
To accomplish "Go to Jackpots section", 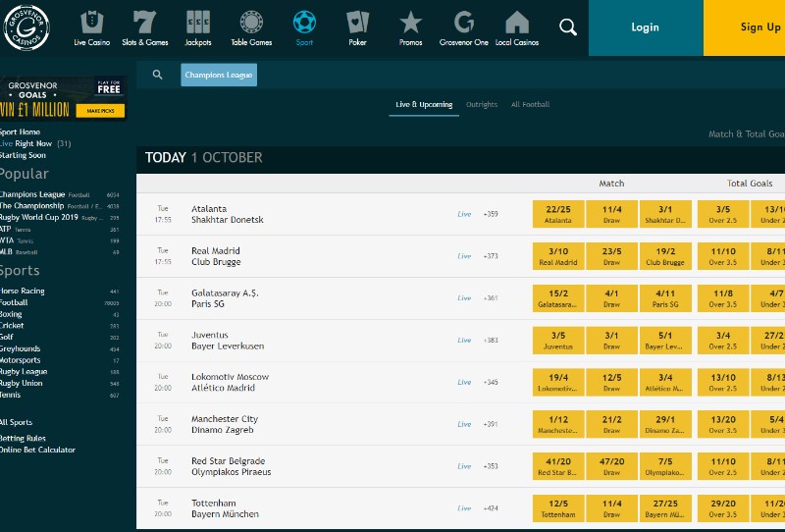I will pyautogui.click(x=198, y=29).
